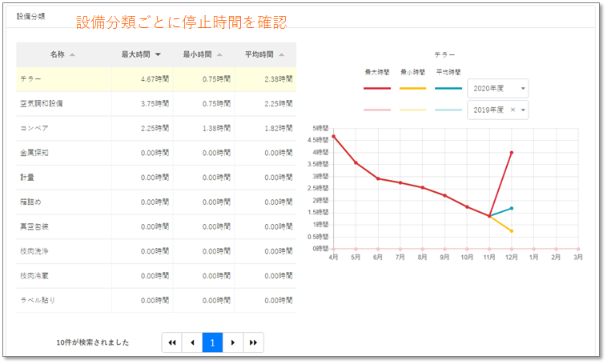Select the 空気調和設備 row
The height and width of the screenshot is (364, 607).
click(x=156, y=104)
